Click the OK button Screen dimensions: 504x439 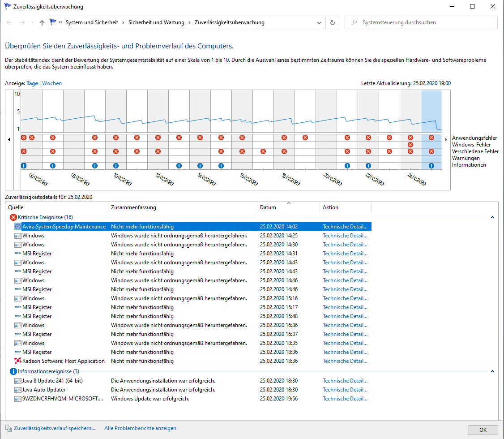pyautogui.click(x=483, y=430)
